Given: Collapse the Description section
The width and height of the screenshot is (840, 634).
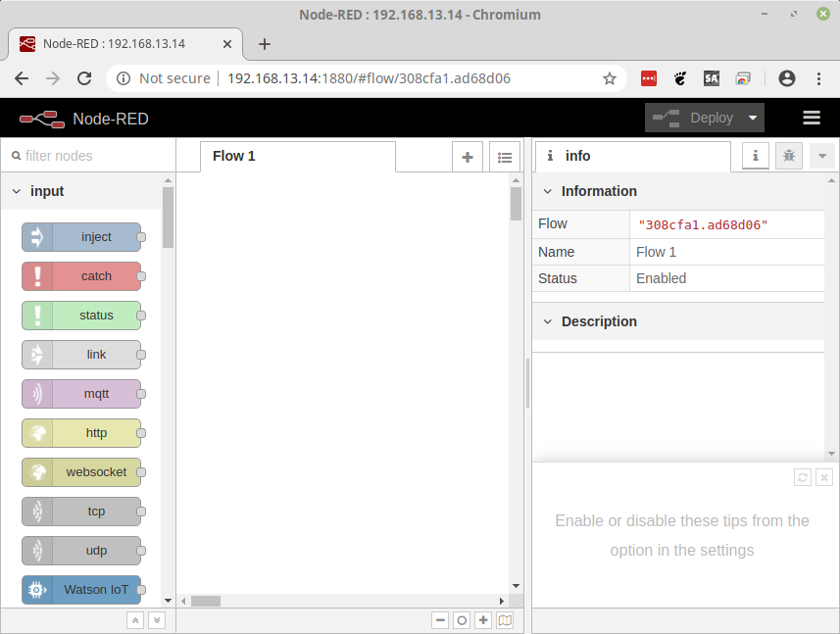Looking at the screenshot, I should (x=548, y=321).
